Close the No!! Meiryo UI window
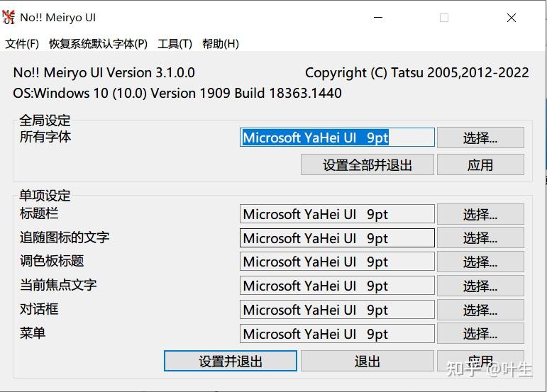Viewport: 547px width, 392px height. pos(511,18)
